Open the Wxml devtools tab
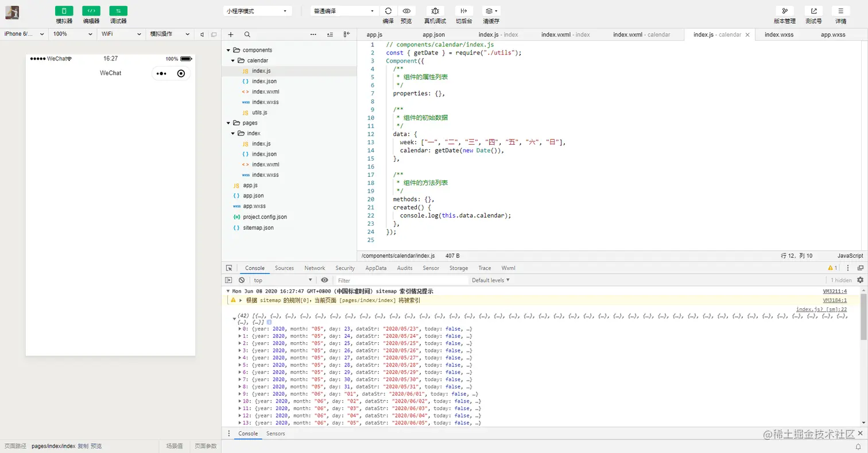 pos(508,268)
